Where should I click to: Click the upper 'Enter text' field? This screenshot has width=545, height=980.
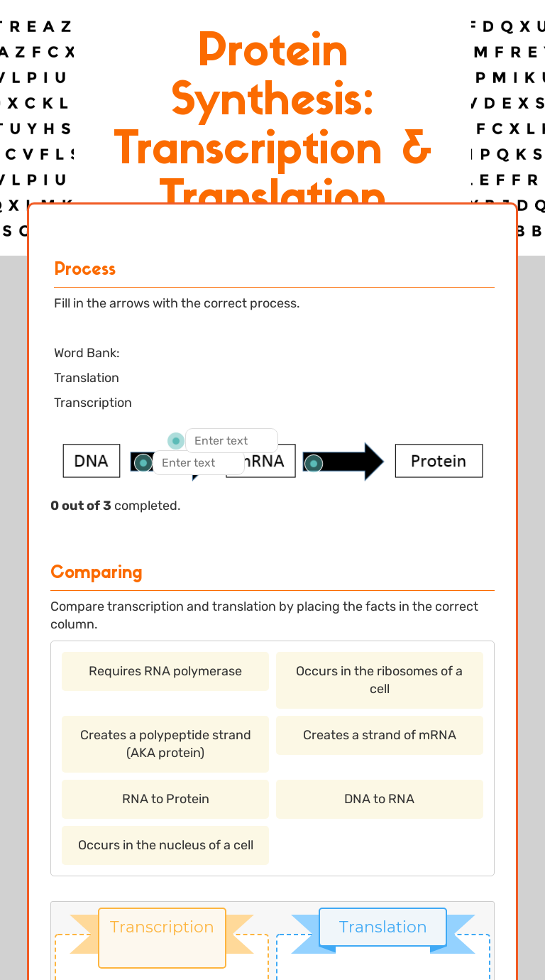[x=231, y=441]
